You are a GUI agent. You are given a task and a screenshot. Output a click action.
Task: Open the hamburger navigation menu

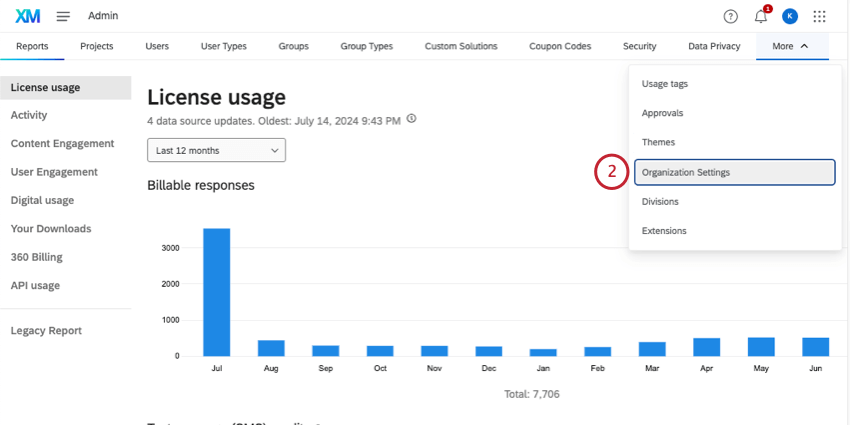point(63,16)
